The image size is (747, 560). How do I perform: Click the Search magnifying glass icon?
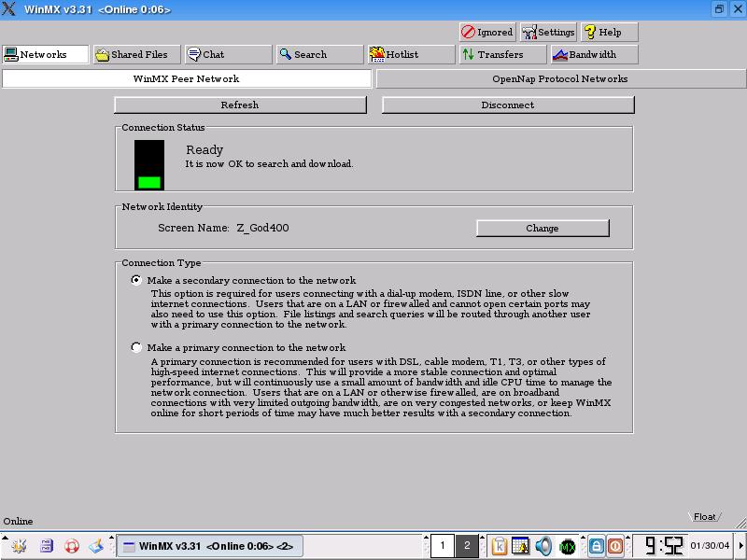pyautogui.click(x=285, y=54)
